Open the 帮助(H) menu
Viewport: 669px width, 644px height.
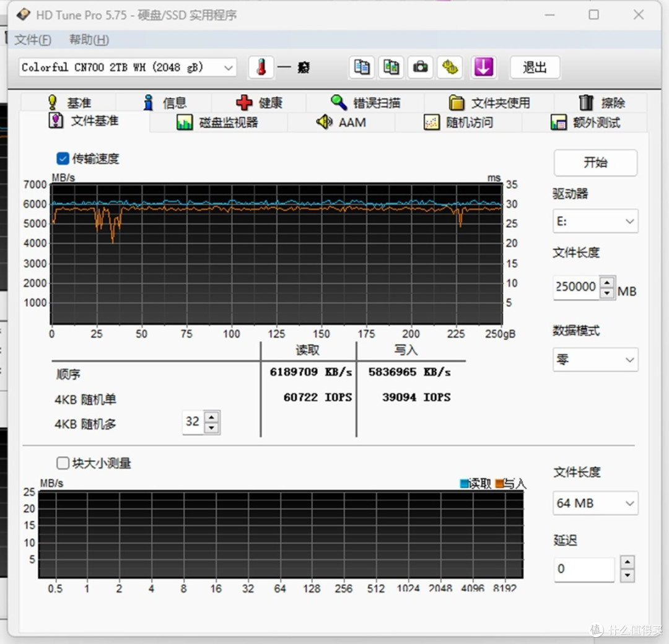click(x=89, y=40)
